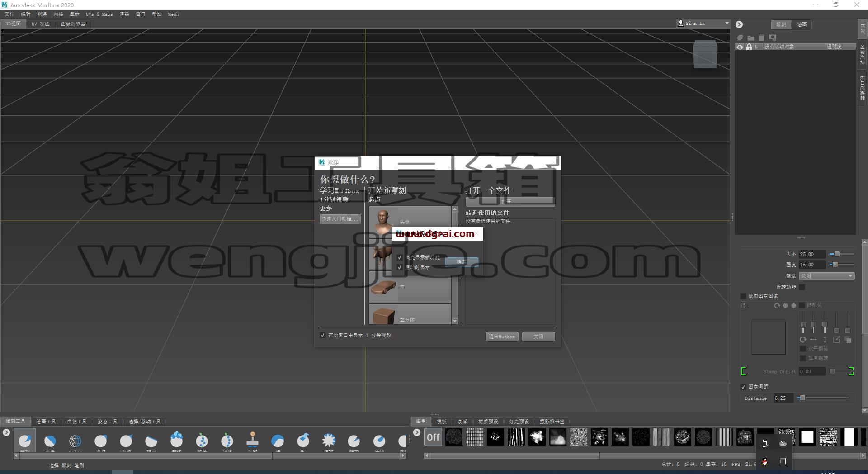Expand the stamp tray arrow
This screenshot has height=474, width=868.
click(417, 433)
